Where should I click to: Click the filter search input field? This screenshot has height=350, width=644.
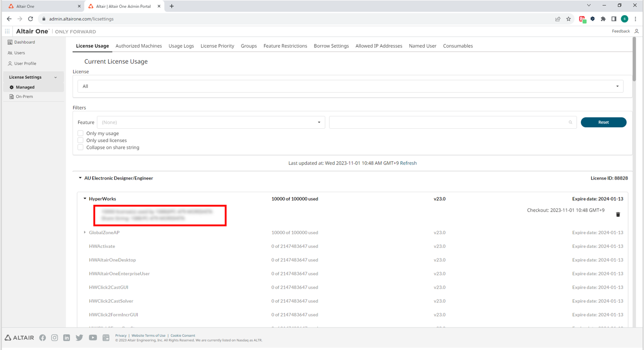449,122
